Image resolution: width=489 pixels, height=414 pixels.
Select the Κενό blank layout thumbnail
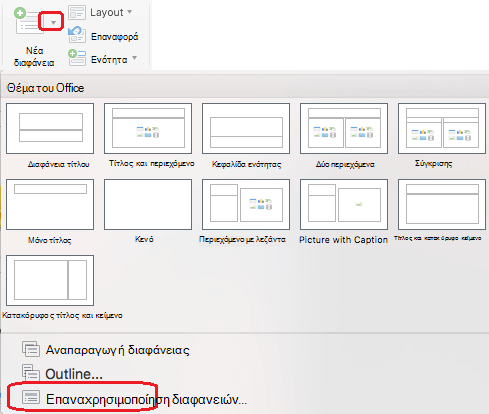148,204
